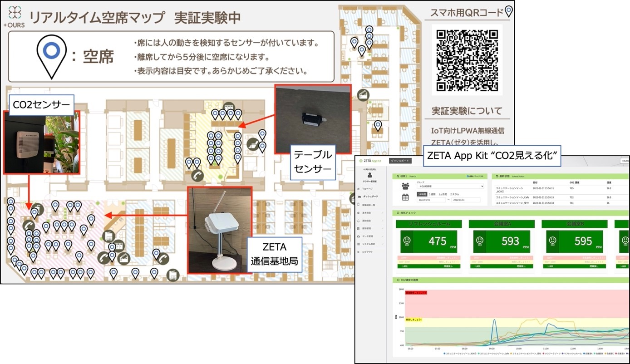Image resolution: width=630 pixels, height=364 pixels.
Task: Click the calendar icon beside the date range
Action: 405,197
